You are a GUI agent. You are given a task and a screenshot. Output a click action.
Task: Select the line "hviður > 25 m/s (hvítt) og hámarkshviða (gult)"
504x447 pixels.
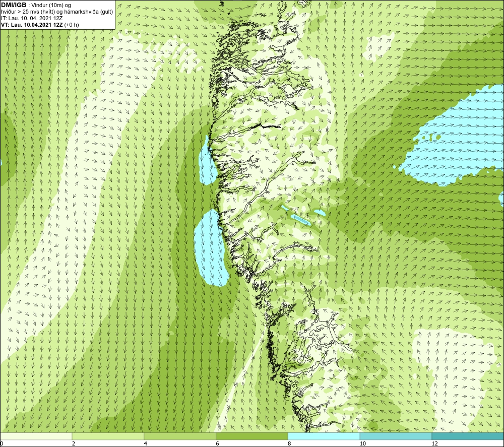point(57,12)
